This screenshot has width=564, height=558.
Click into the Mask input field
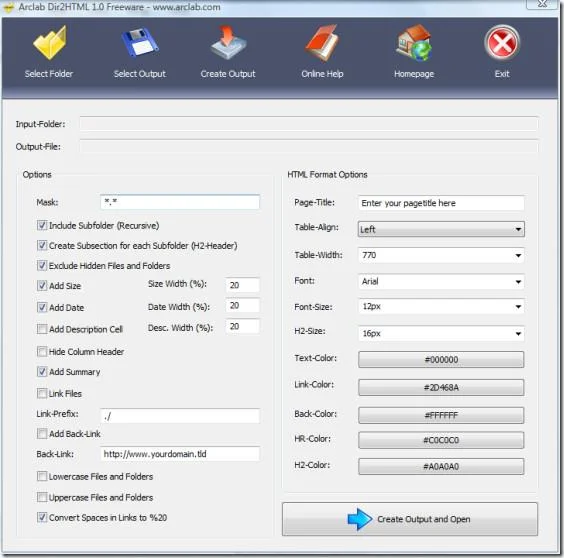pyautogui.click(x=180, y=202)
